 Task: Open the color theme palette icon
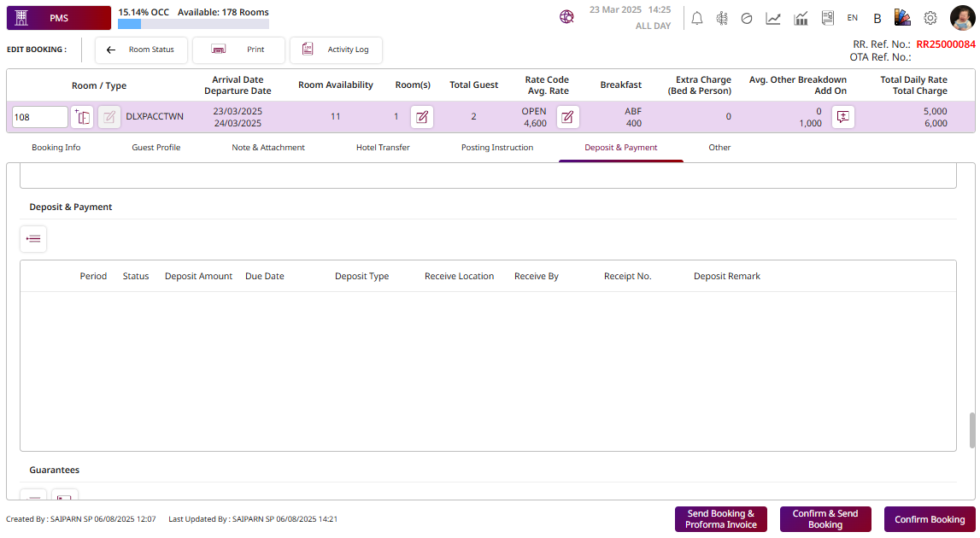pos(902,18)
